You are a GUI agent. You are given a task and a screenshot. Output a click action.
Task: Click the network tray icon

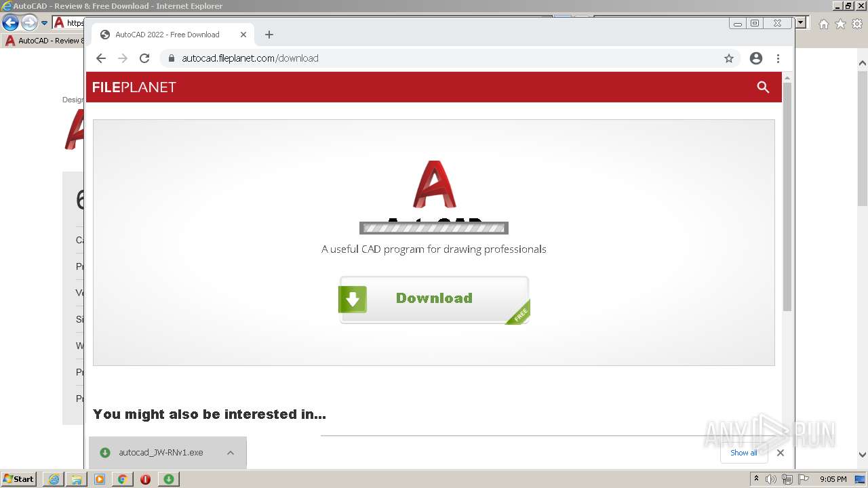787,479
